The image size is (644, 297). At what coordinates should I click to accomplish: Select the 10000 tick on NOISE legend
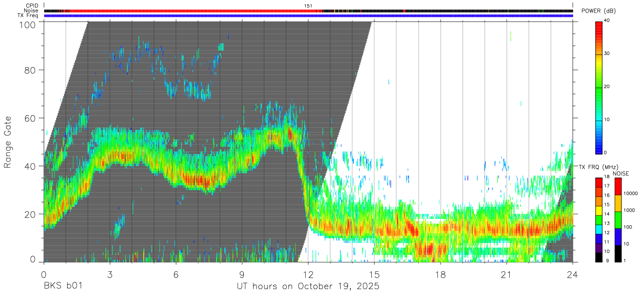630,193
